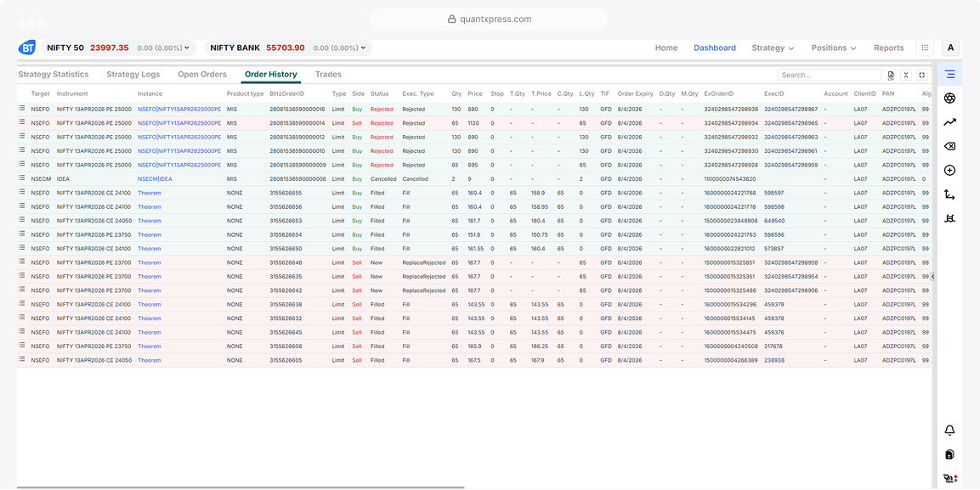The height and width of the screenshot is (490, 980).
Task: Click price 1120 in sell row
Action: point(473,123)
